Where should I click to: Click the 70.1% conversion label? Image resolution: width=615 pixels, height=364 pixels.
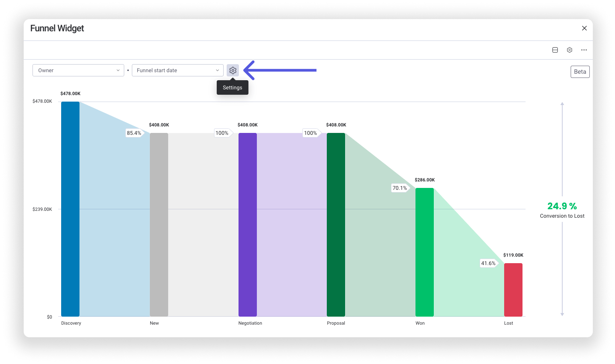click(x=400, y=188)
